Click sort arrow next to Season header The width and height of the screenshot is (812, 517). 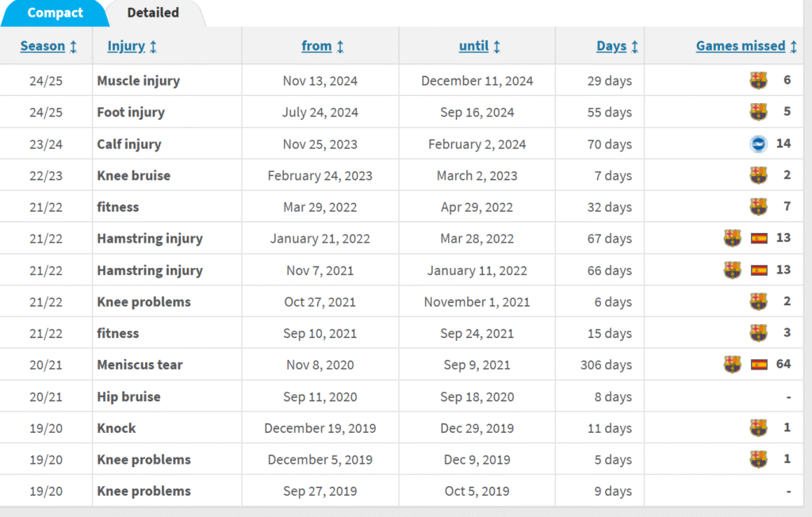pyautogui.click(x=74, y=47)
